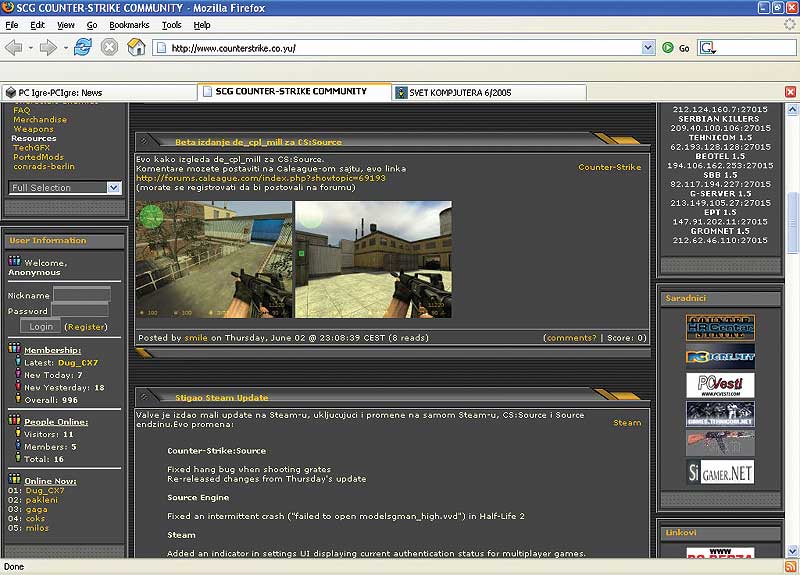Image resolution: width=800 pixels, height=575 pixels.
Task: Expand the address bar history dropdown
Action: point(648,48)
